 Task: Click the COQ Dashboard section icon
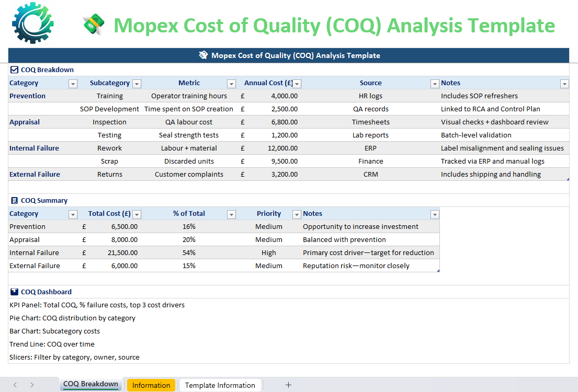[x=14, y=292]
